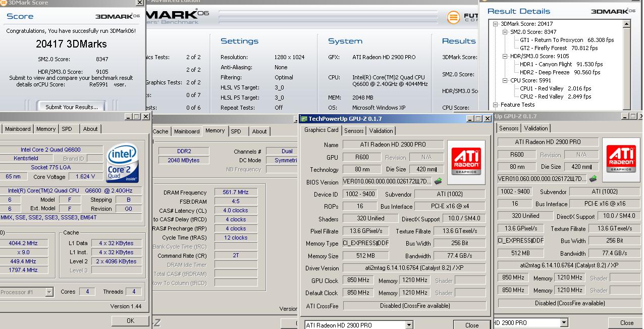Click the DRAM Frequency 561.7 MHz value

point(236,192)
